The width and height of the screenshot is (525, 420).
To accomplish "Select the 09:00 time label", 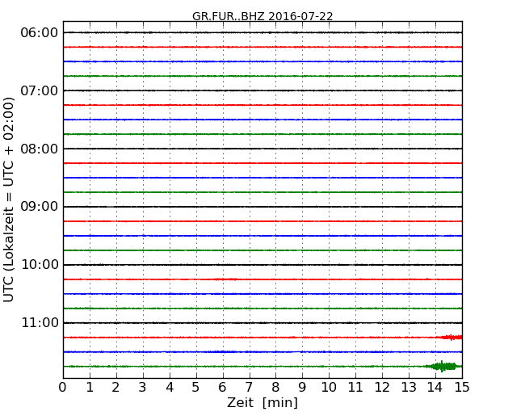I will coord(40,207).
